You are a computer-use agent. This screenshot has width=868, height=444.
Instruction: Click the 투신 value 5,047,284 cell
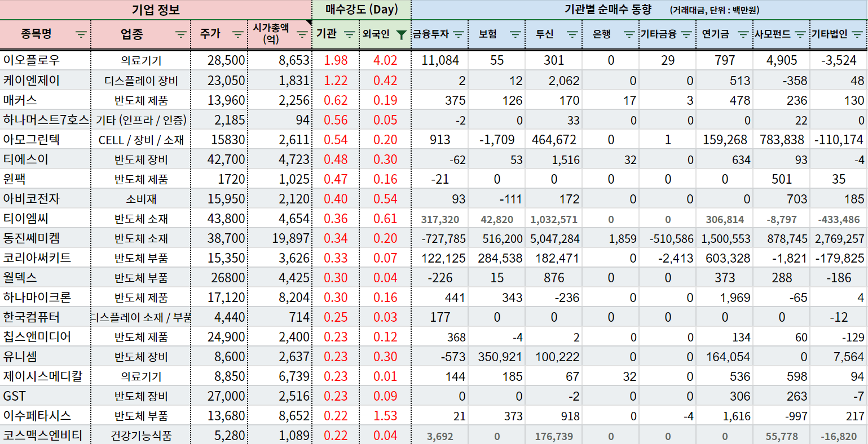point(554,238)
